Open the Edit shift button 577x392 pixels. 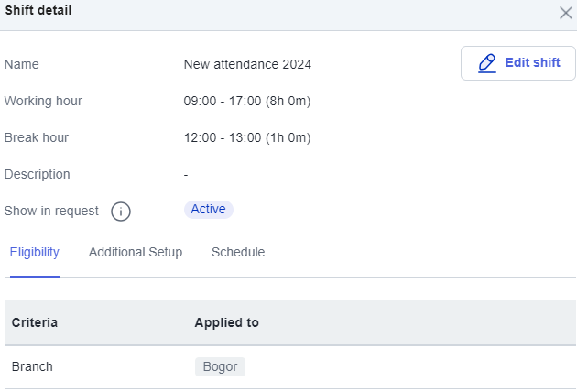point(518,63)
